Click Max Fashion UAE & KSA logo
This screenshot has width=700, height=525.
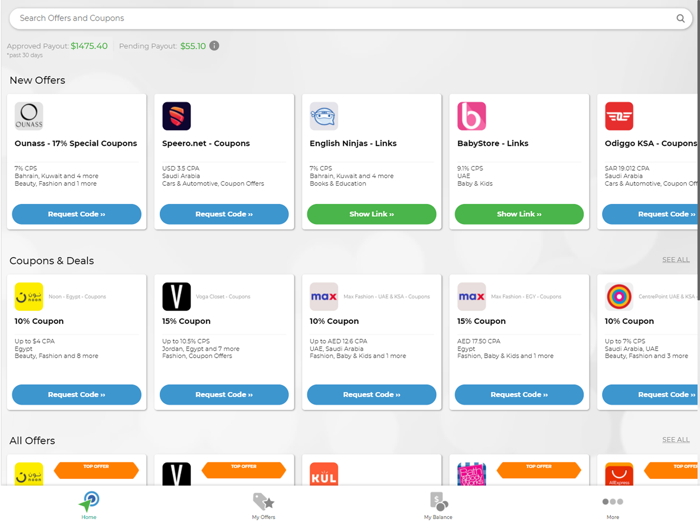click(324, 296)
